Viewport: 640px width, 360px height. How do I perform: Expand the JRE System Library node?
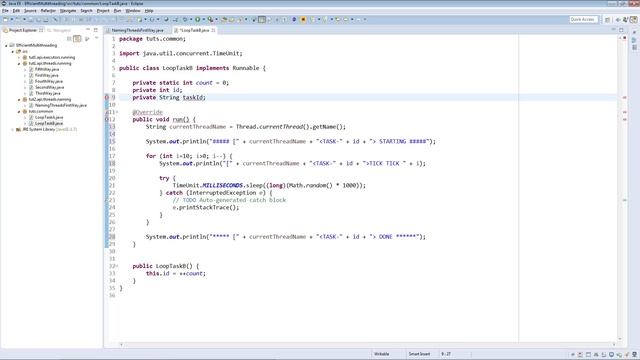pos(13,129)
